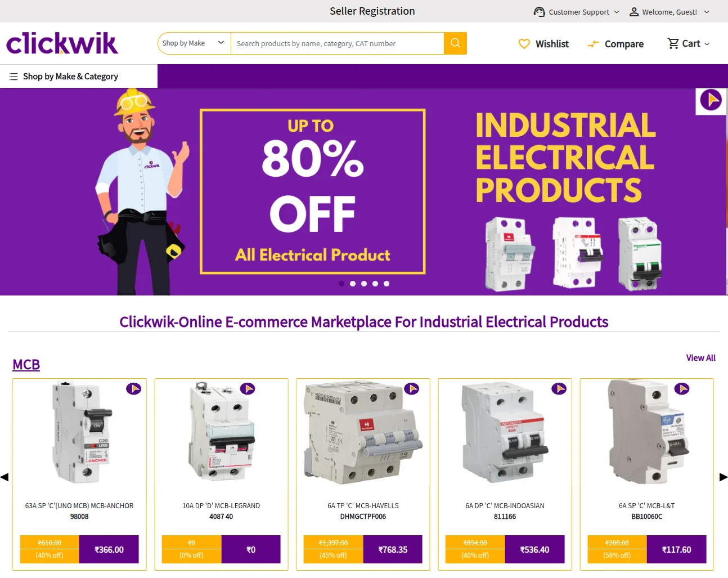Image resolution: width=728 pixels, height=578 pixels.
Task: Open the Wishlist heart icon
Action: click(x=524, y=44)
